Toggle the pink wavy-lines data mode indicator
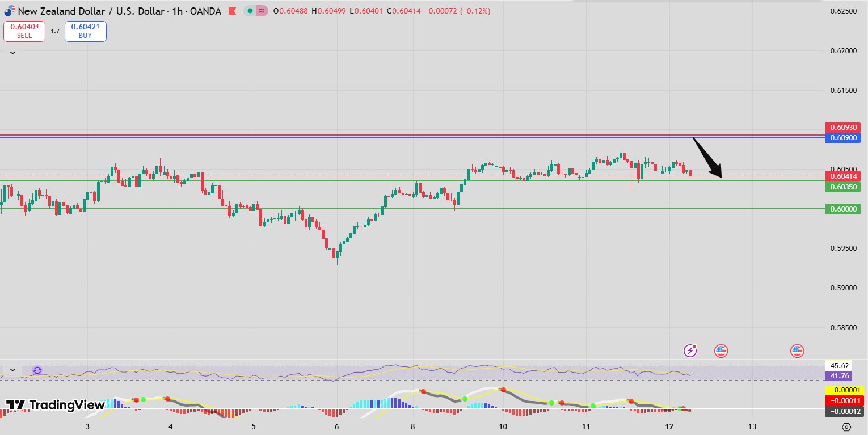Viewport: 868px width, 435px height. [262, 11]
